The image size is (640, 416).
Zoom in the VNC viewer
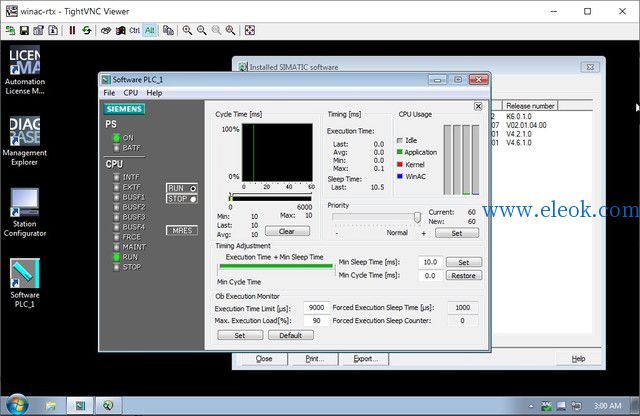point(187,30)
